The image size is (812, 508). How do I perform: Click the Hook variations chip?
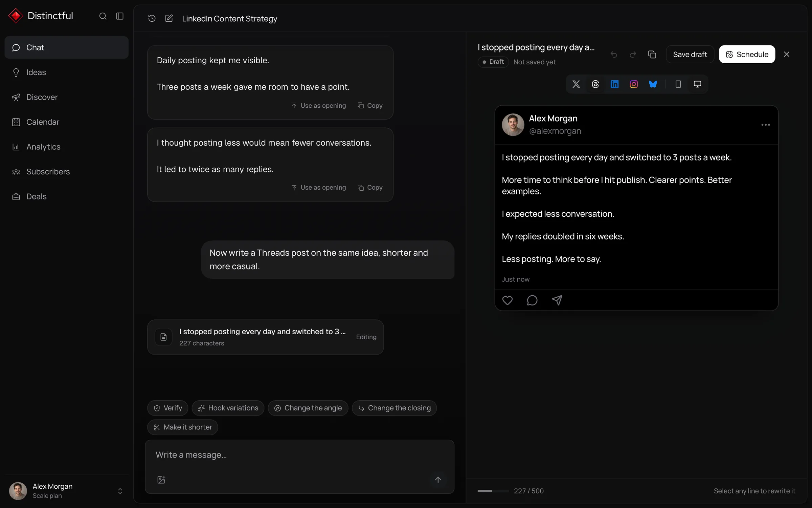[228, 408]
